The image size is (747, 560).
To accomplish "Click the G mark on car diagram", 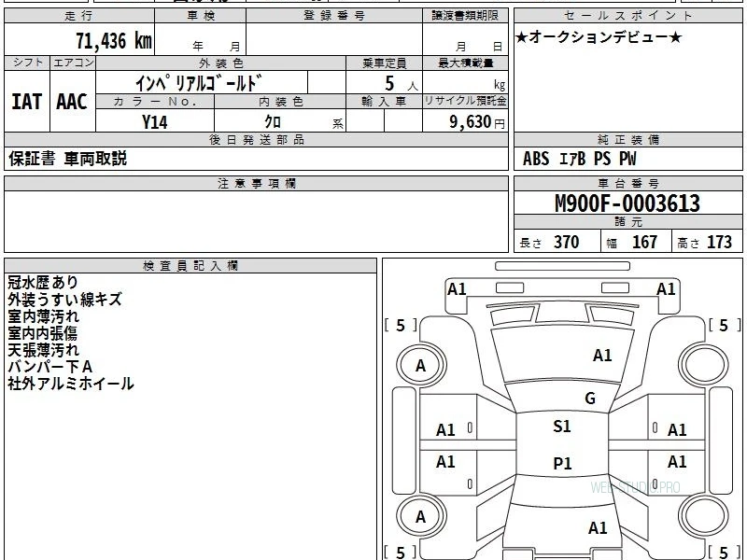I will [x=590, y=399].
